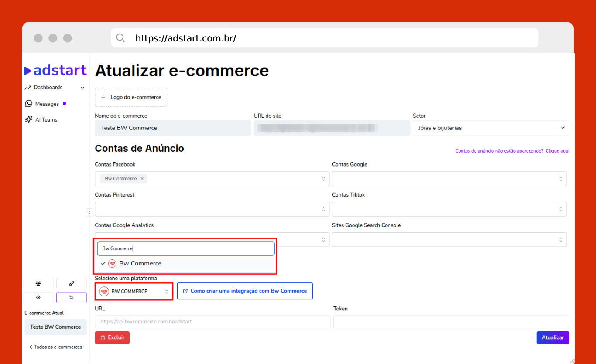Click the 'Selecione uma plataforma' label
This screenshot has width=596, height=364.
(x=126, y=278)
